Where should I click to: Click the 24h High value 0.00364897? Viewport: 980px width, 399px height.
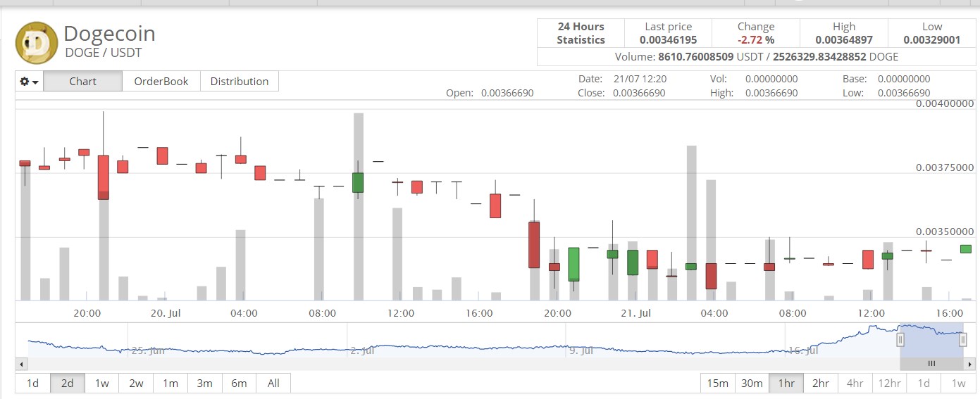844,40
